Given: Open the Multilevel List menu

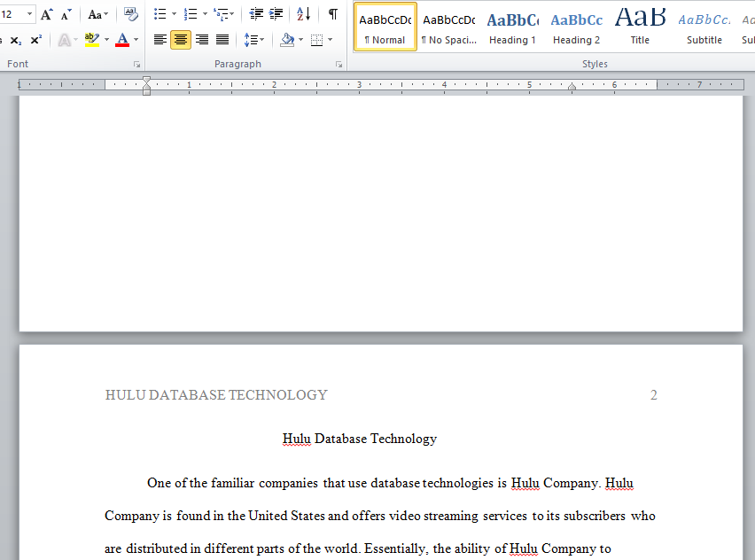Looking at the screenshot, I should [224, 14].
